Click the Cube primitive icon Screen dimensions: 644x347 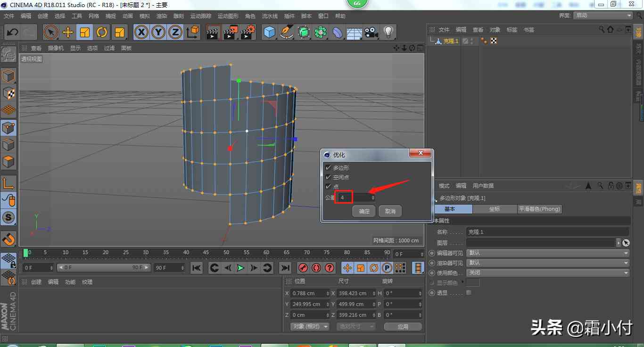[269, 33]
